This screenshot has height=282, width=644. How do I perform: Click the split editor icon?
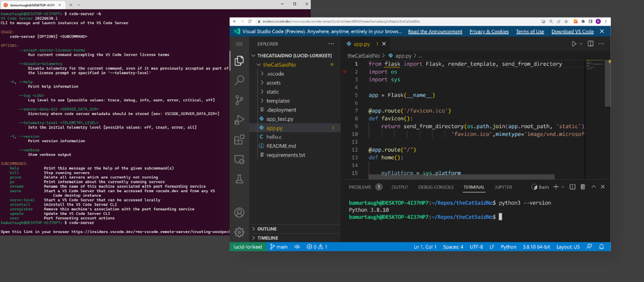590,44
